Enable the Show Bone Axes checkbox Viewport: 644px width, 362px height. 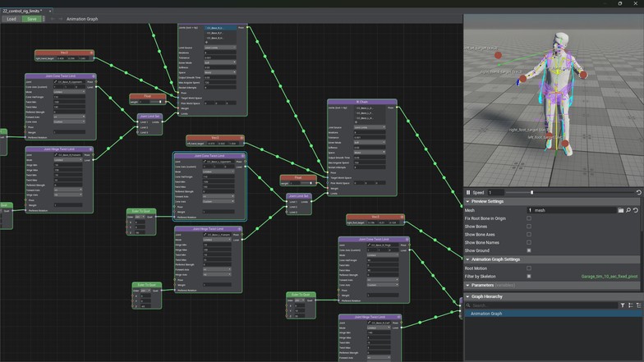529,235
